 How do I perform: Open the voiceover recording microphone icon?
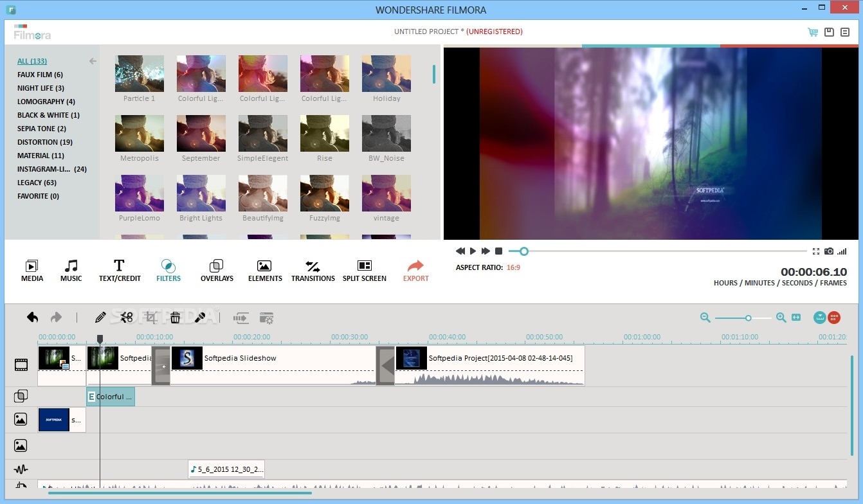tap(201, 317)
